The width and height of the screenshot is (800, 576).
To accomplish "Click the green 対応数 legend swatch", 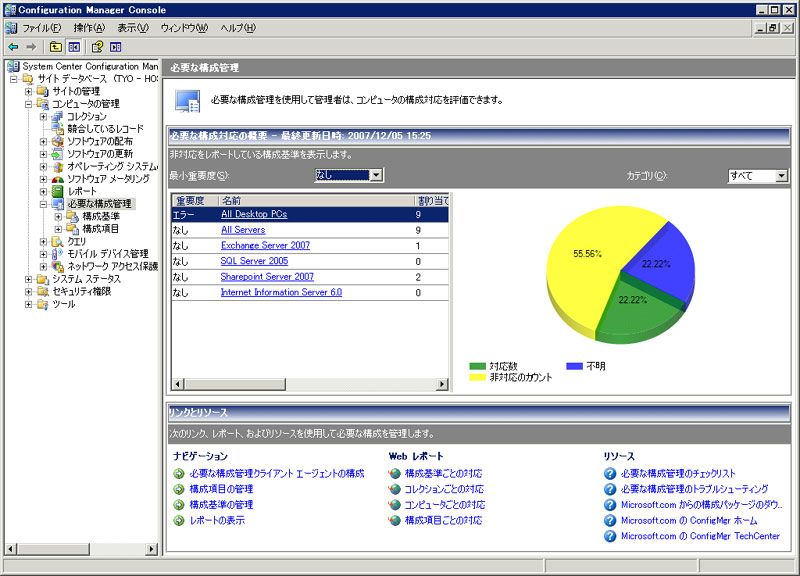I will pyautogui.click(x=477, y=366).
